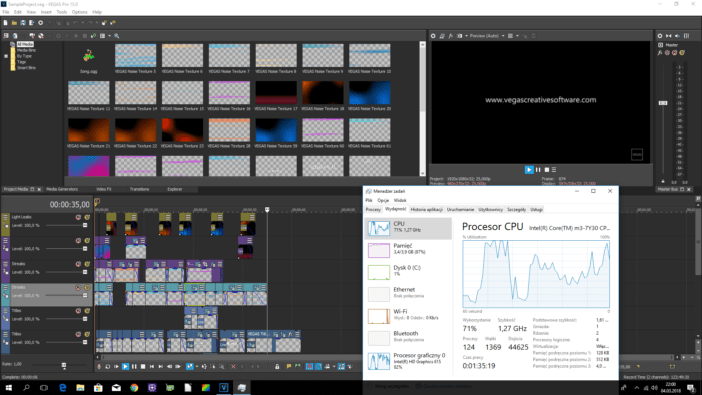Click Lock event padlock icon
The image size is (702, 395).
coord(277,366)
